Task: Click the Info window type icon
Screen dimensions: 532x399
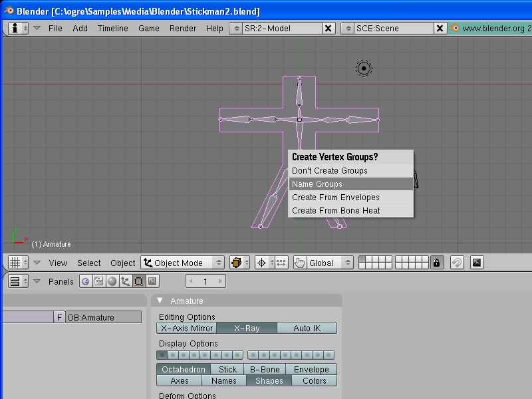Action: click(18, 28)
